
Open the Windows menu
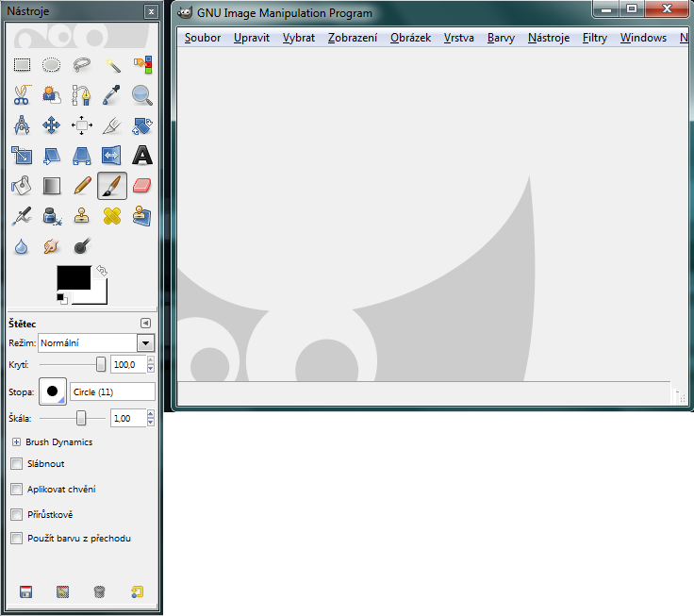(643, 38)
